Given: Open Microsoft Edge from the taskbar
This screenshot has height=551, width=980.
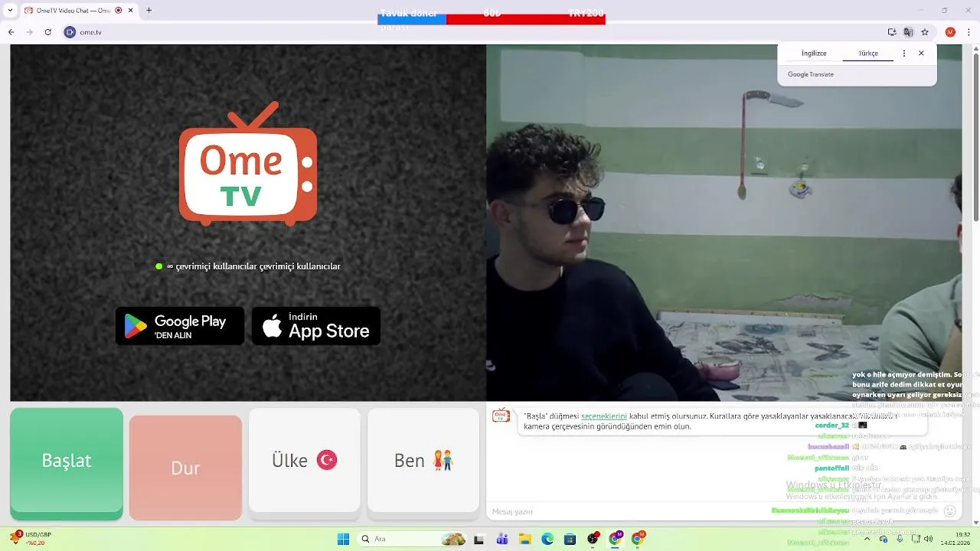Looking at the screenshot, I should pos(547,539).
